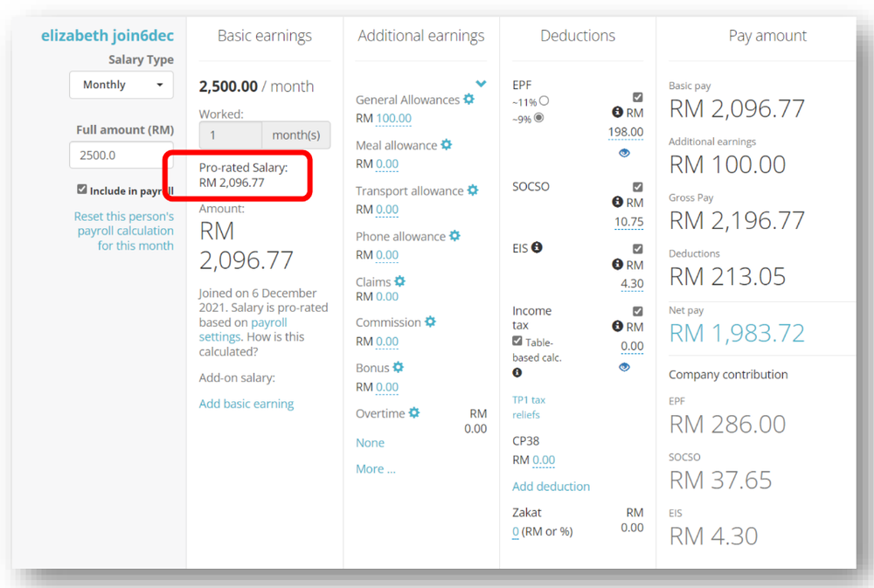
Task: Show EPF calculation details via eye icon
Action: click(x=623, y=152)
